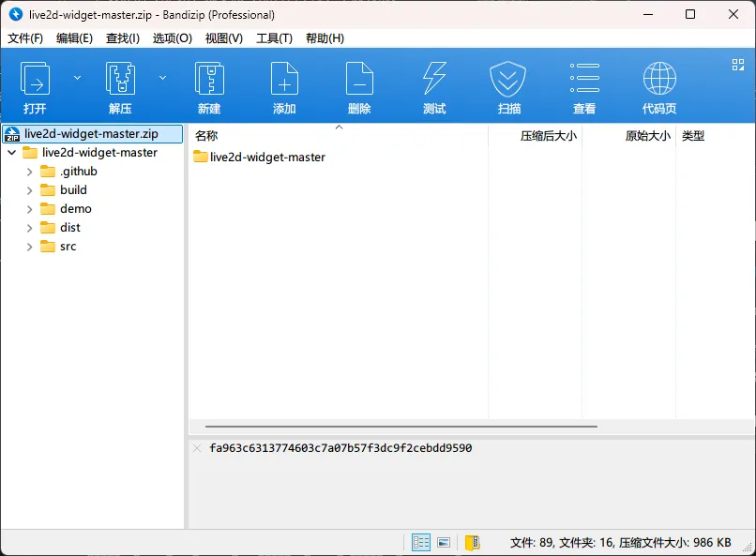This screenshot has height=556, width=756.
Task: Open the 文件(F) menu
Action: point(26,38)
